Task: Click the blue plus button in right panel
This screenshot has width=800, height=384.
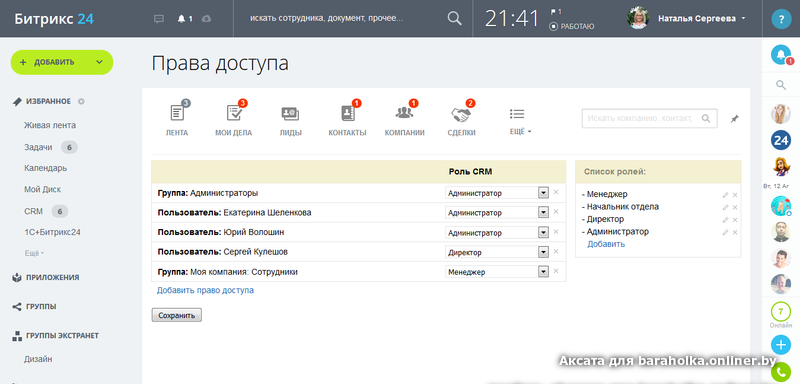Action: click(781, 345)
